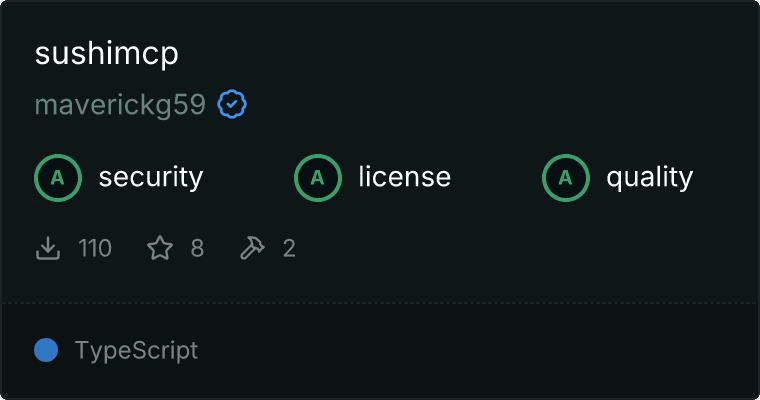The image size is (760, 400).
Task: Click the 110 downloads count
Action: click(x=95, y=248)
